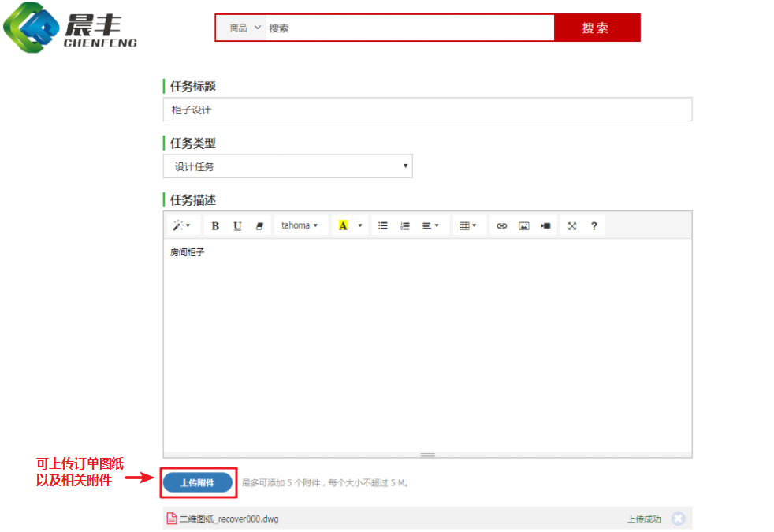Open the 任务类型 设计任务 select box
774x532 pixels.
(288, 166)
